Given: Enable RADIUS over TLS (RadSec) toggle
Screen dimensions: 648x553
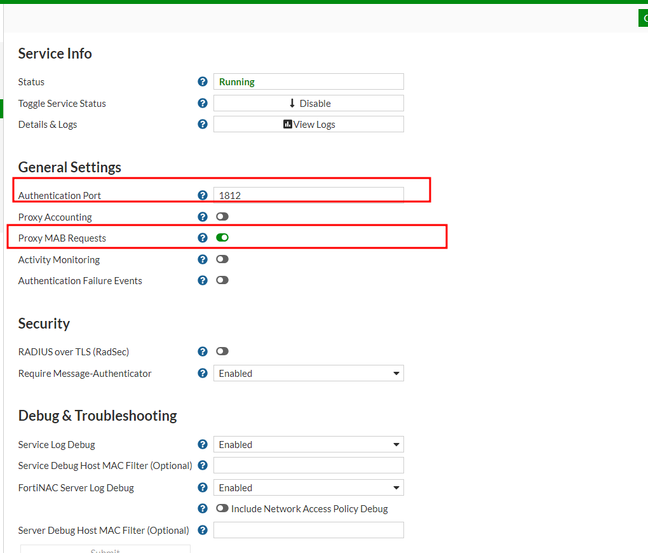Looking at the screenshot, I should pos(222,352).
